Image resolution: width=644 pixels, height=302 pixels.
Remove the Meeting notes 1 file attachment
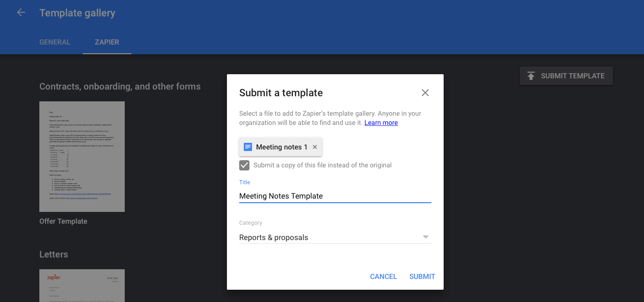315,146
